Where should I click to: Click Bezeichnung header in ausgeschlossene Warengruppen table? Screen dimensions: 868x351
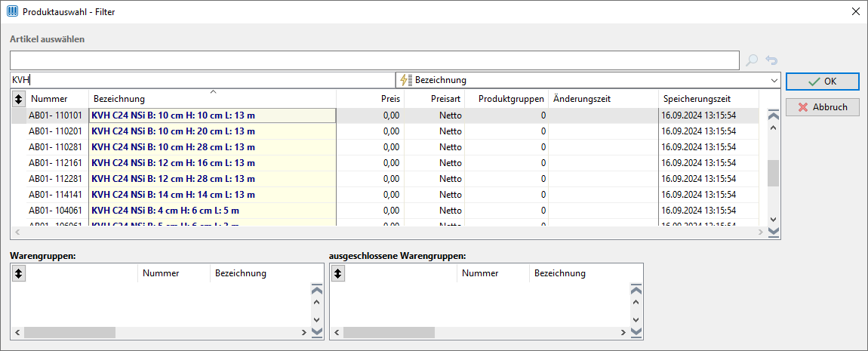(x=580, y=273)
